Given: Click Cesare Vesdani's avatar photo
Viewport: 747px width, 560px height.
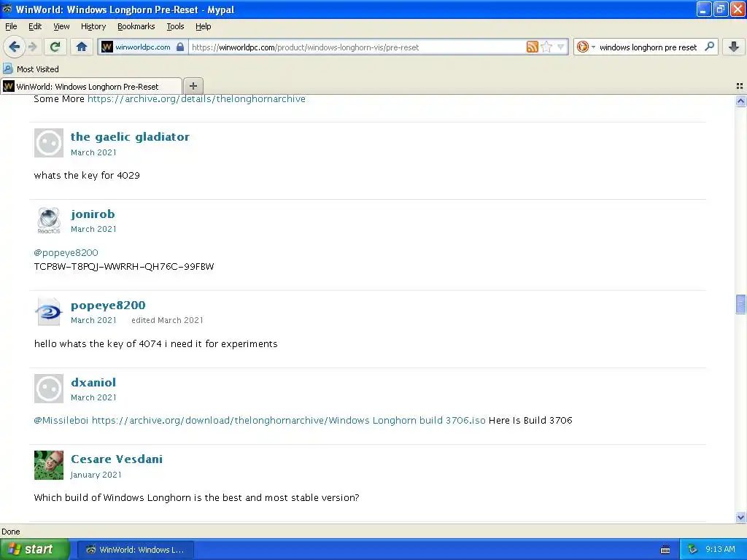Looking at the screenshot, I should click(x=49, y=465).
